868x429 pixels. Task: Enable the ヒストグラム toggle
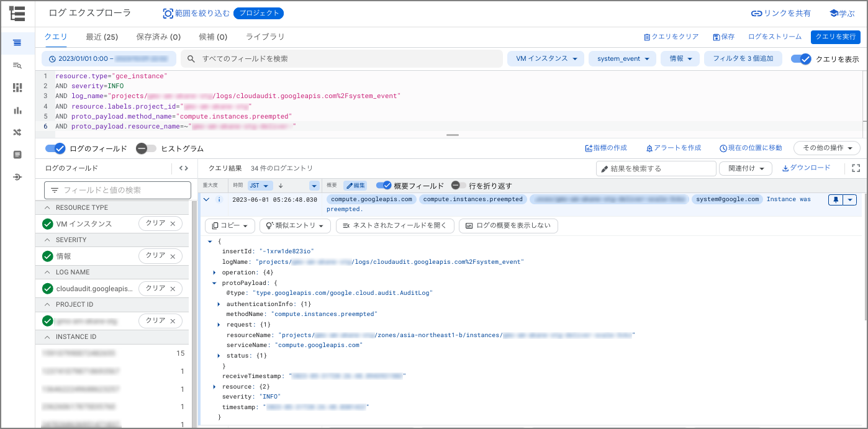(147, 148)
